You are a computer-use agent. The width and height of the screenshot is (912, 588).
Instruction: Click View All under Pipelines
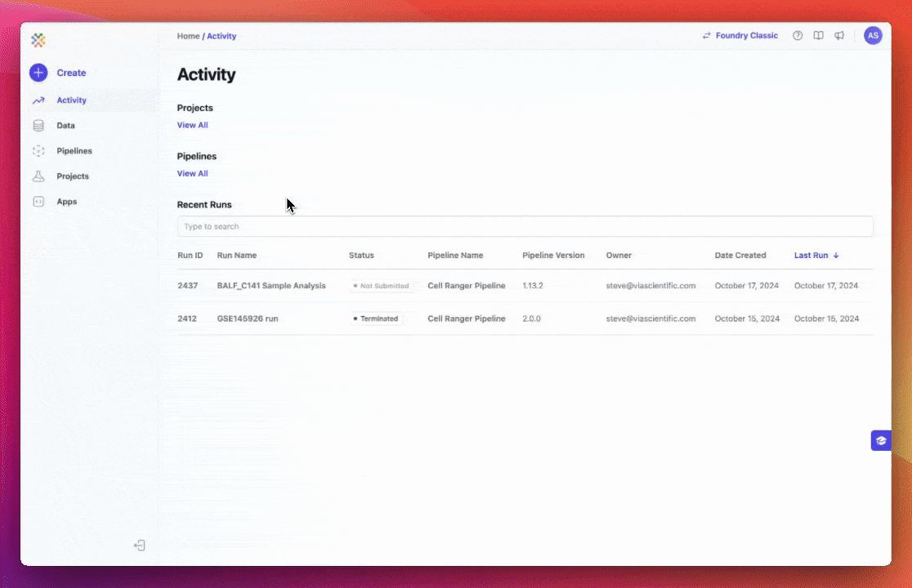(x=193, y=173)
